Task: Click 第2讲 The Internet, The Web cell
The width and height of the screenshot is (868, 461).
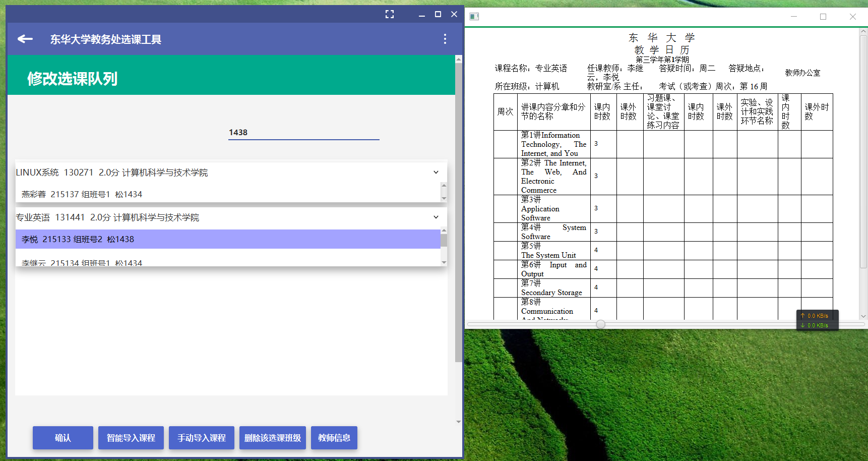Action: click(x=553, y=177)
